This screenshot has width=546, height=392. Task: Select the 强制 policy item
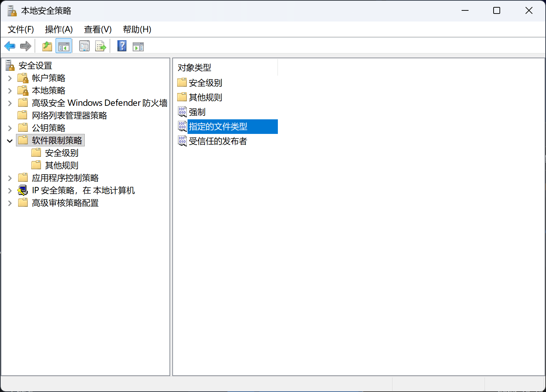[197, 112]
